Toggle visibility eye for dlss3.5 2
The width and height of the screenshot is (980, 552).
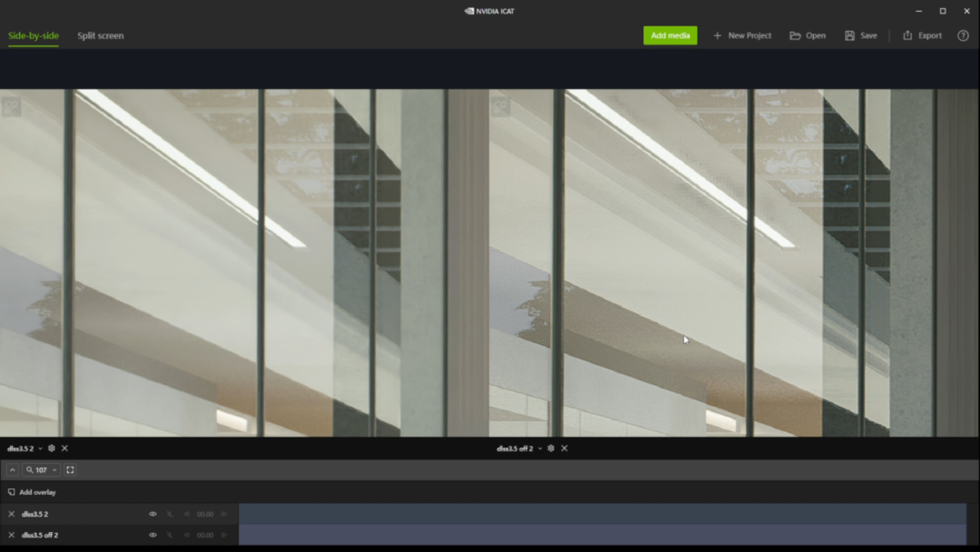coord(152,514)
